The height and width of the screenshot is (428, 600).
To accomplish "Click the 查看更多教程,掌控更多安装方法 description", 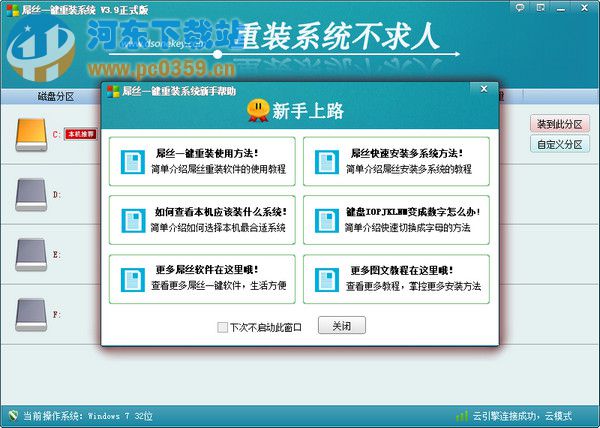I will pos(413,286).
